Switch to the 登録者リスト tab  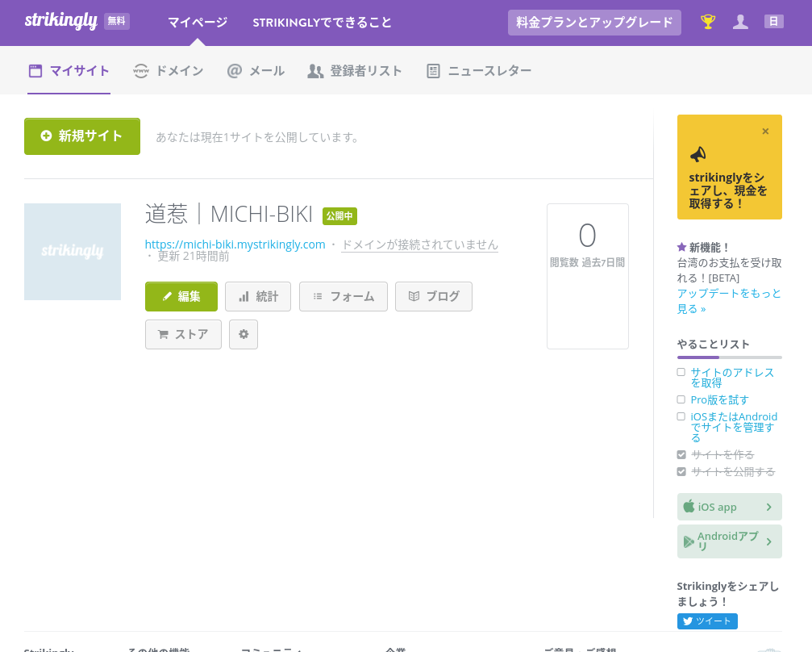coord(355,71)
